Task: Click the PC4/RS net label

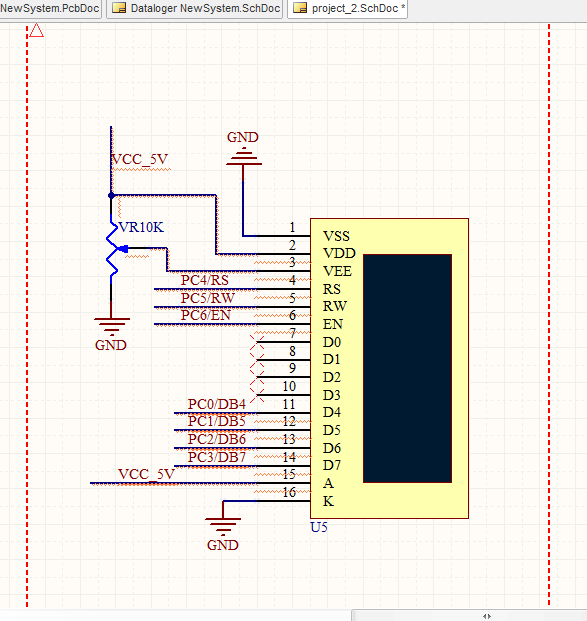Action: point(205,280)
